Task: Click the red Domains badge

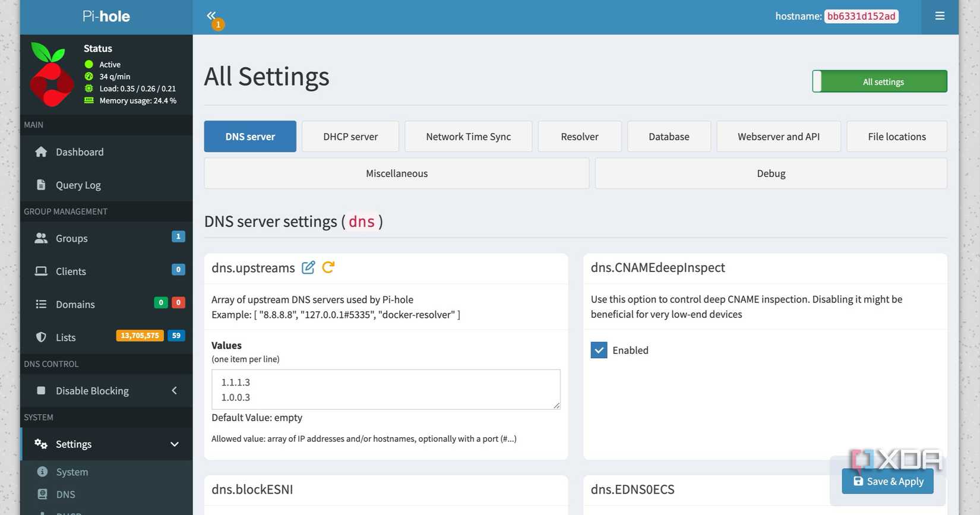Action: pyautogui.click(x=178, y=302)
